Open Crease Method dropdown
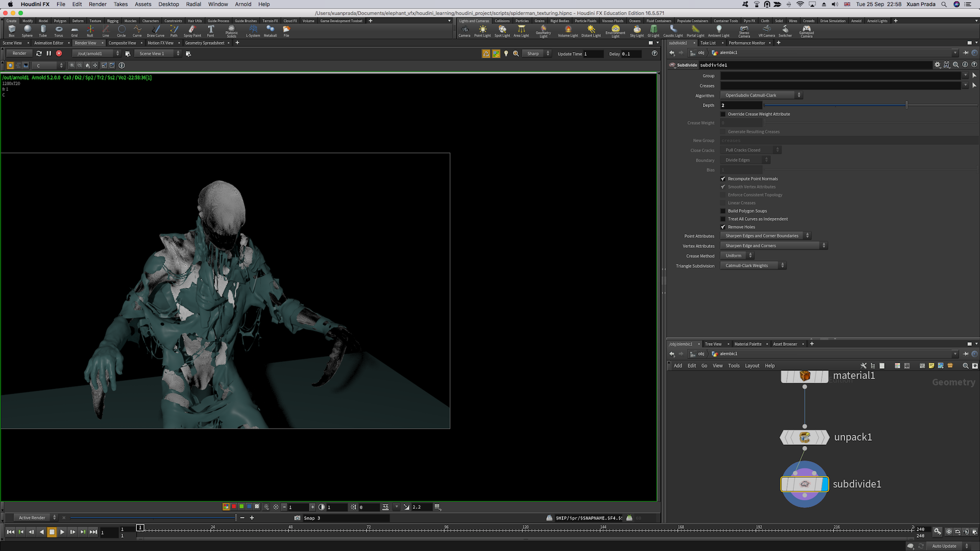Screen dimensions: 980x551 pos(737,256)
